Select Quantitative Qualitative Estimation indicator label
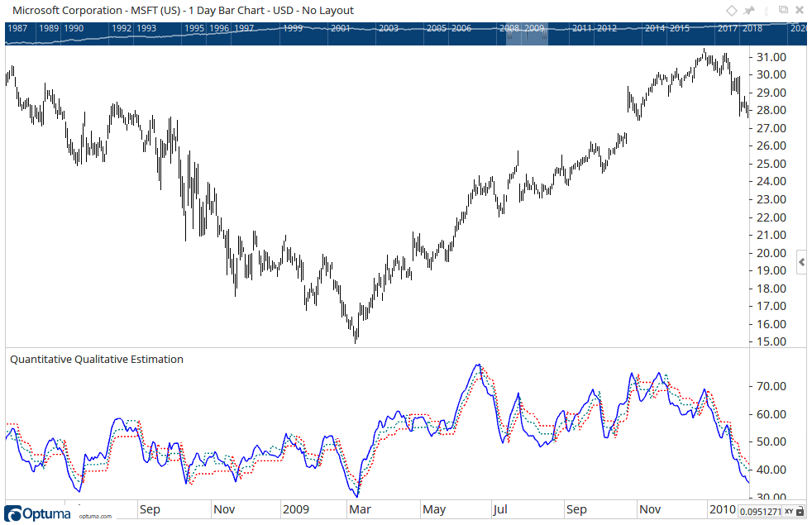The width and height of the screenshot is (812, 525). point(97,360)
